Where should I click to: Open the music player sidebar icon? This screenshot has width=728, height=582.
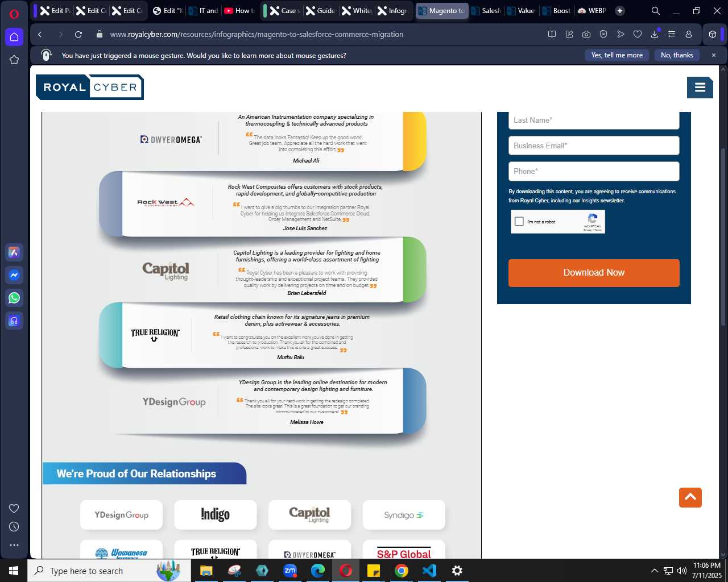(x=14, y=321)
